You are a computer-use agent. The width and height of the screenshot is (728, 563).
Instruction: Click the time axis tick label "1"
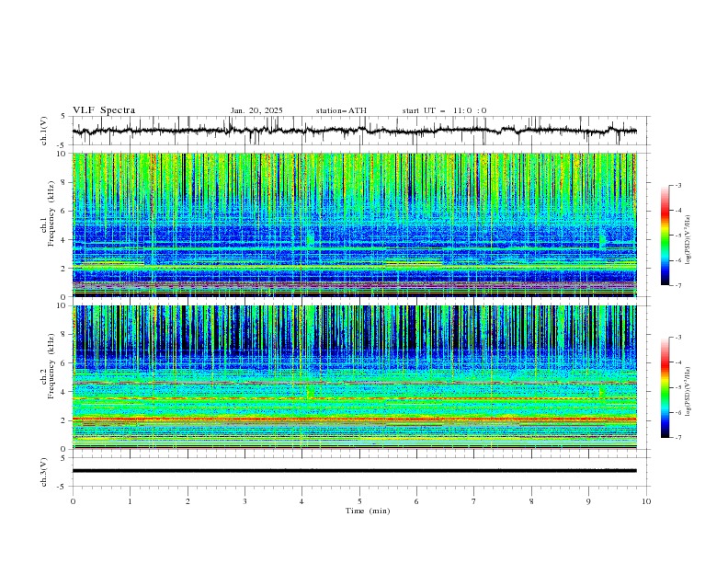[130, 501]
